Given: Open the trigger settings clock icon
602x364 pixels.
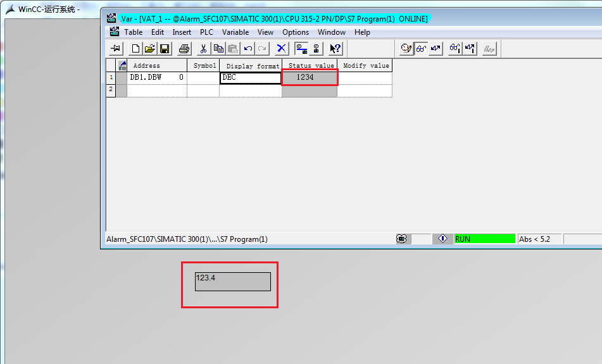Looking at the screenshot, I should (406, 49).
